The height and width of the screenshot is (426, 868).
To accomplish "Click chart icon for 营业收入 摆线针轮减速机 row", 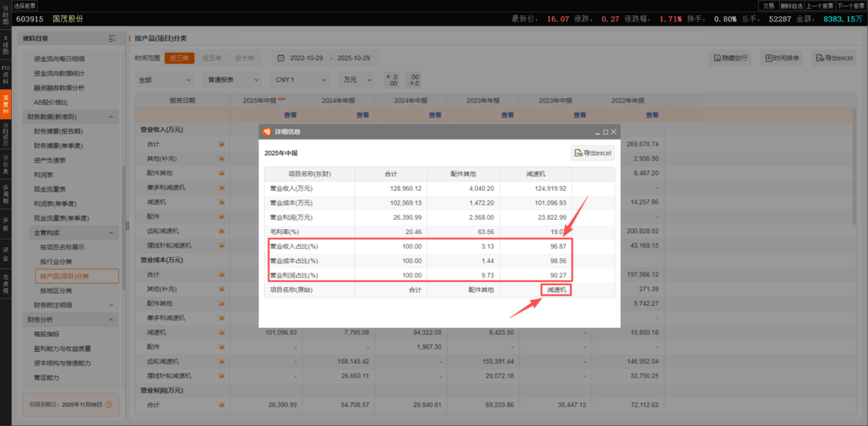I will (x=221, y=245).
